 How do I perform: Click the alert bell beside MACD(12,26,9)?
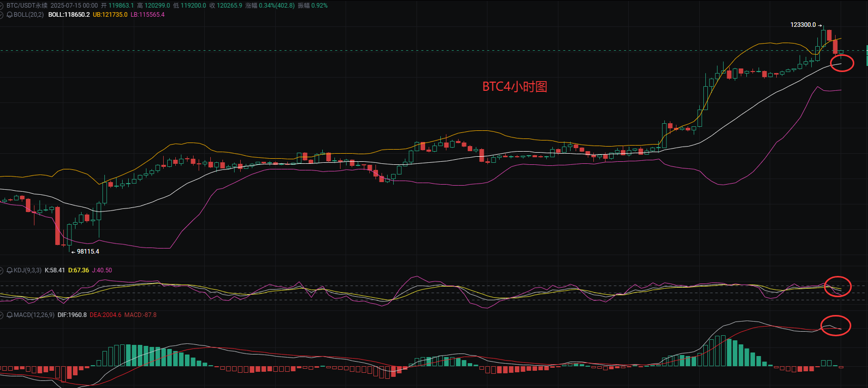10,315
